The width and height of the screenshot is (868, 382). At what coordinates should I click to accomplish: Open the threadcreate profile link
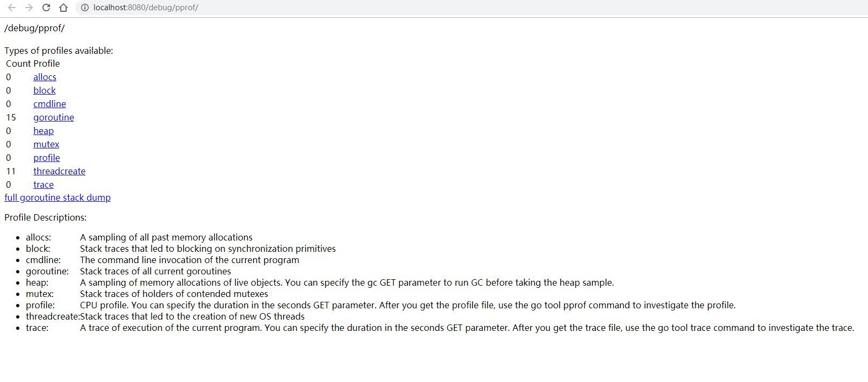pos(59,171)
